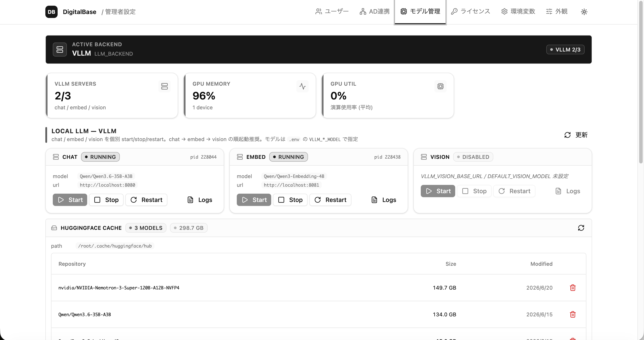The height and width of the screenshot is (340, 644).
Task: Click the 149.7 GB size cell
Action: 444,288
